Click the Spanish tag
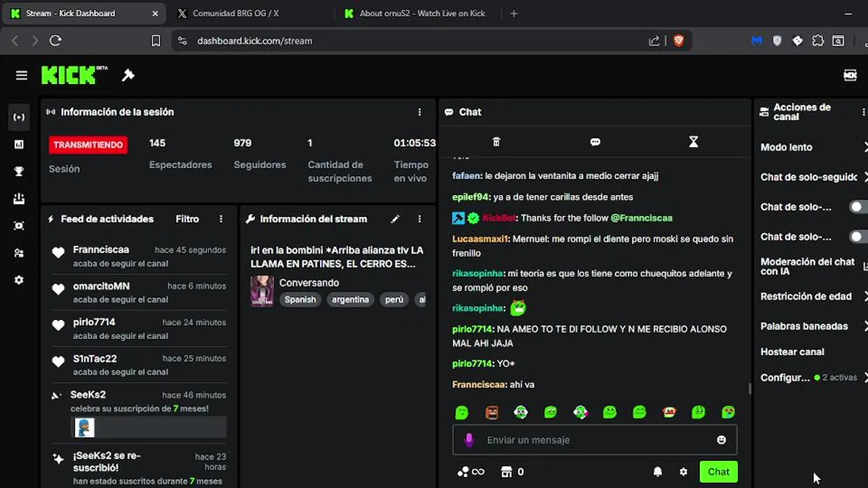Image resolution: width=868 pixels, height=488 pixels. click(300, 300)
